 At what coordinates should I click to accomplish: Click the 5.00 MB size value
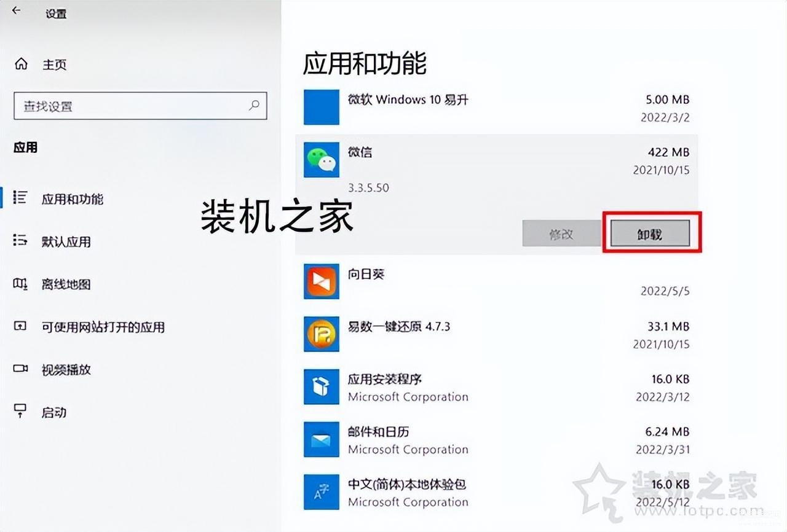coord(668,100)
